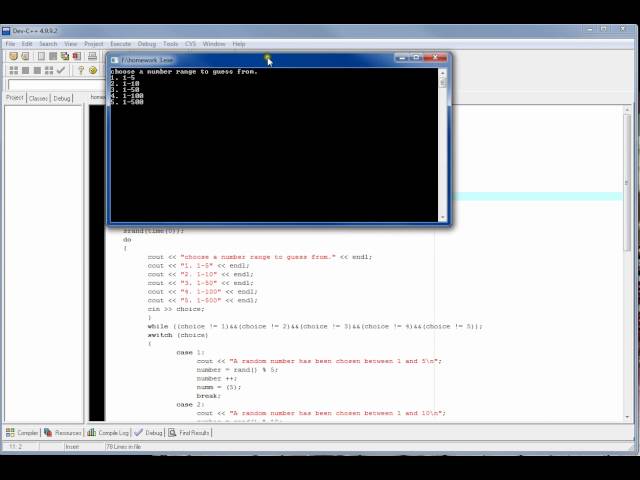Click the code editor scroll down arrow
This screenshot has height=480, width=640.
[627, 417]
